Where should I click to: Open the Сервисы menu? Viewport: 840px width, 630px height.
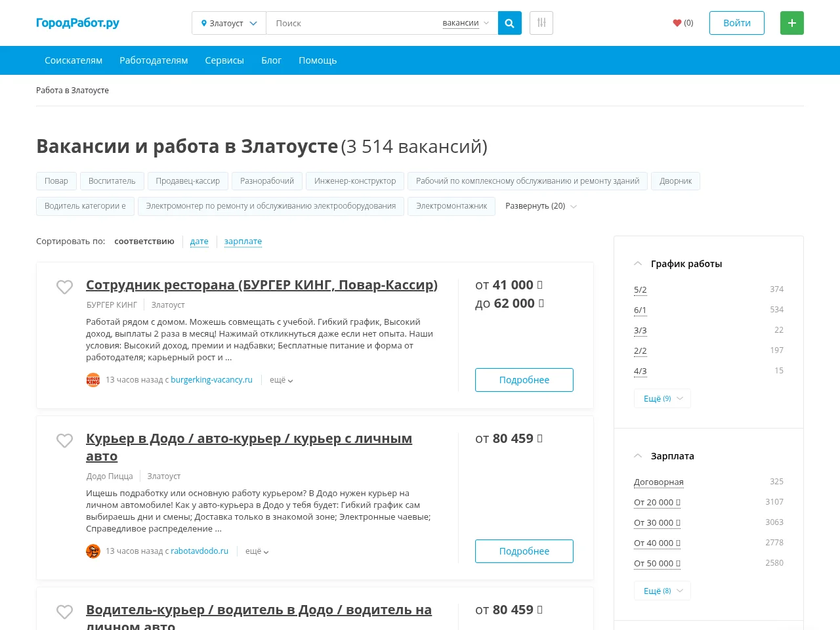pos(224,60)
